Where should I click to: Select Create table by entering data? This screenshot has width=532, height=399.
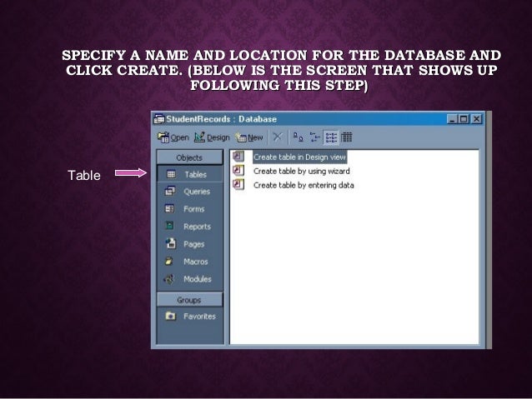click(x=304, y=186)
